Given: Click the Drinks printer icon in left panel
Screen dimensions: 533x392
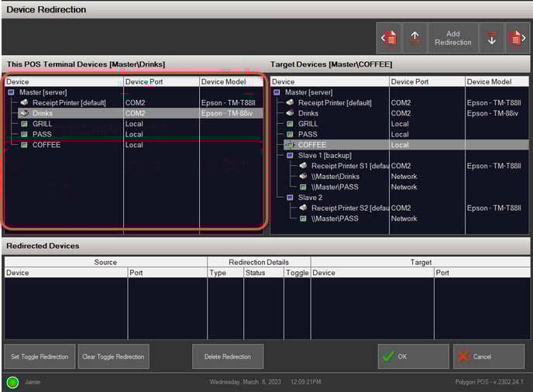Looking at the screenshot, I should pos(24,113).
